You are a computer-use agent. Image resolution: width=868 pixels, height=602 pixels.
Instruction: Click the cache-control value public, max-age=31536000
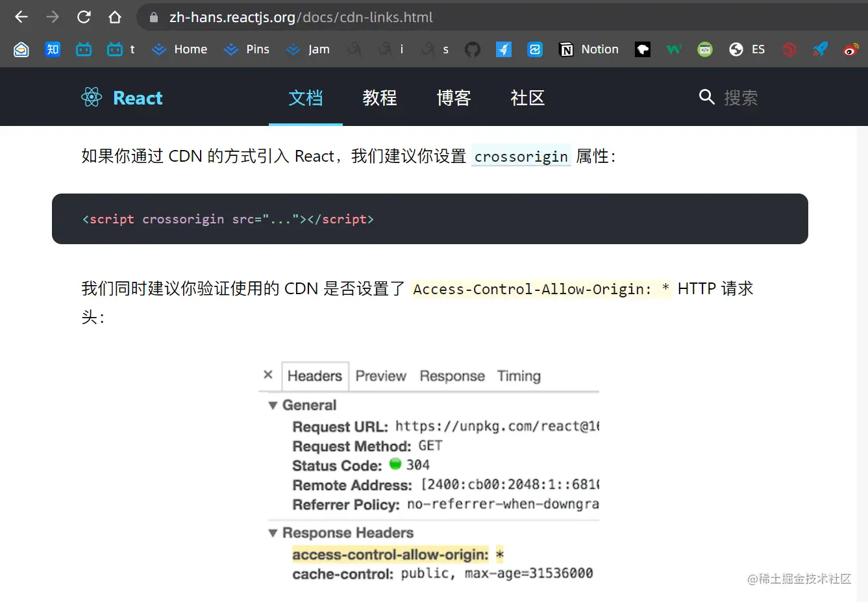(x=497, y=573)
